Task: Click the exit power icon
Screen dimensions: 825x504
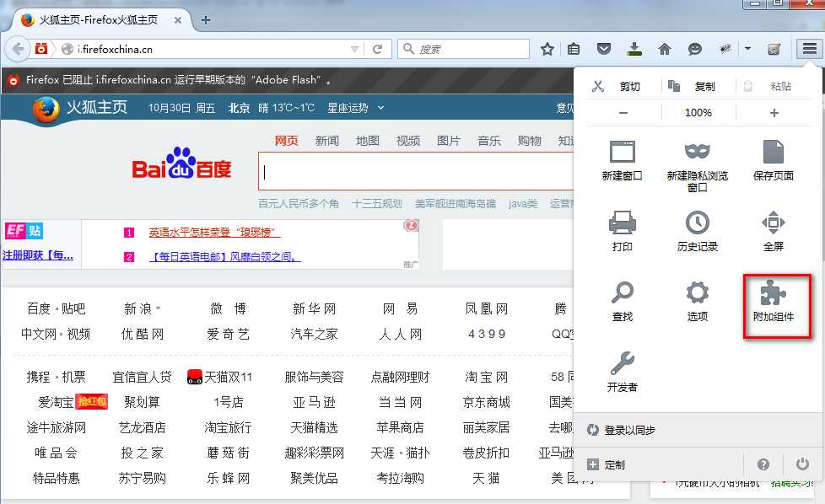Action: click(802, 464)
